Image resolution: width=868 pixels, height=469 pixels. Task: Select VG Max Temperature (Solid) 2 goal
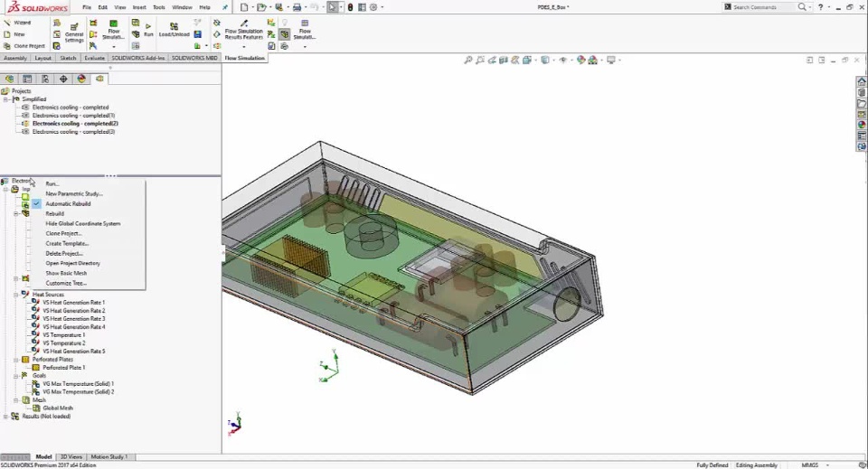pos(78,392)
